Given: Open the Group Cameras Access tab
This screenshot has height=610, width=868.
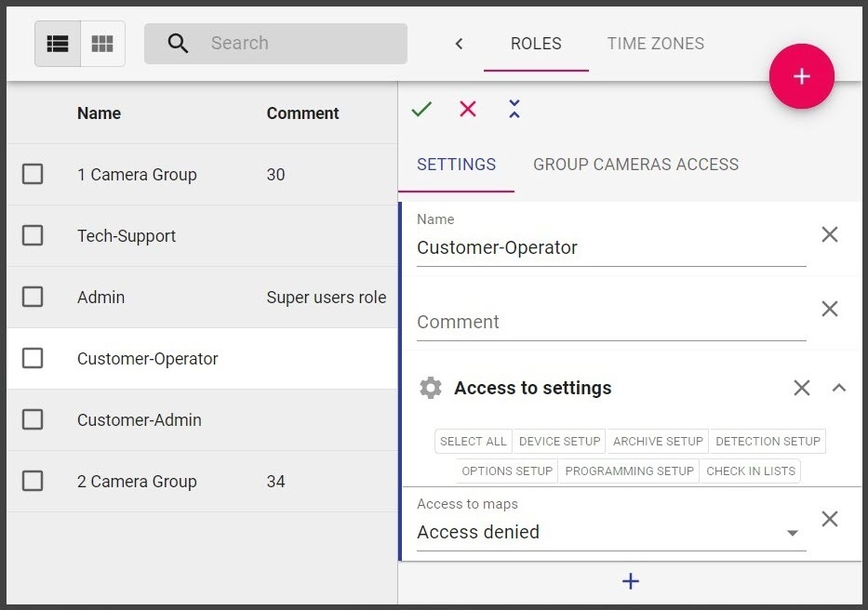Looking at the screenshot, I should 635,165.
